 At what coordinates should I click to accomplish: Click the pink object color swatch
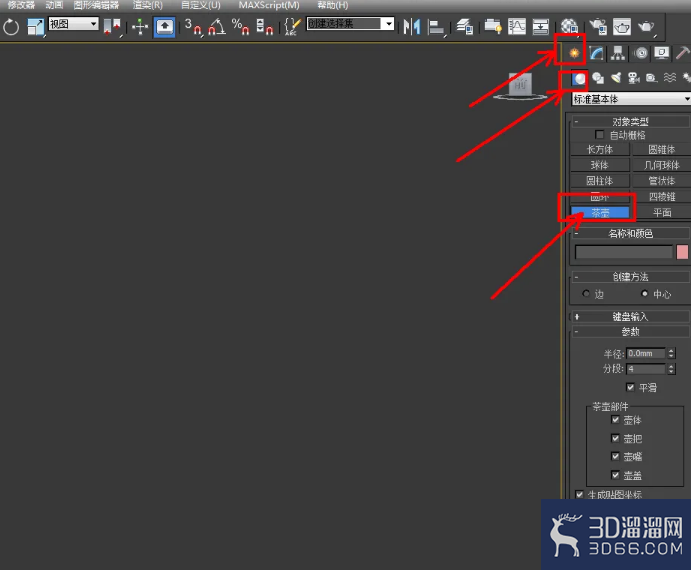(682, 252)
